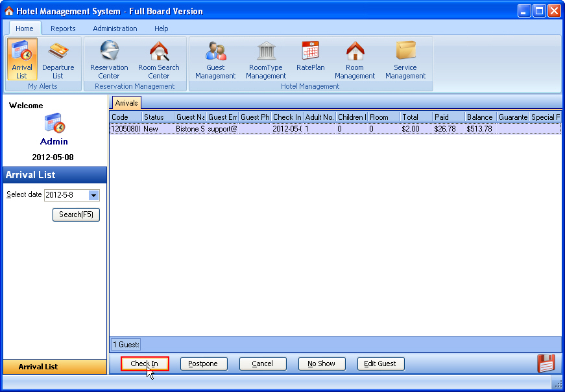Launch Room Search Center
565x392 pixels.
[x=159, y=59]
